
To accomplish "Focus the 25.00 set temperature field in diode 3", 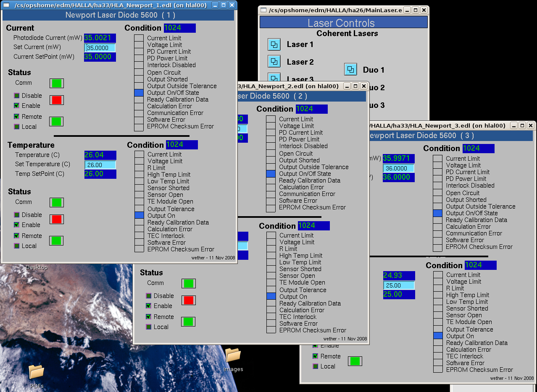I will pos(399,285).
